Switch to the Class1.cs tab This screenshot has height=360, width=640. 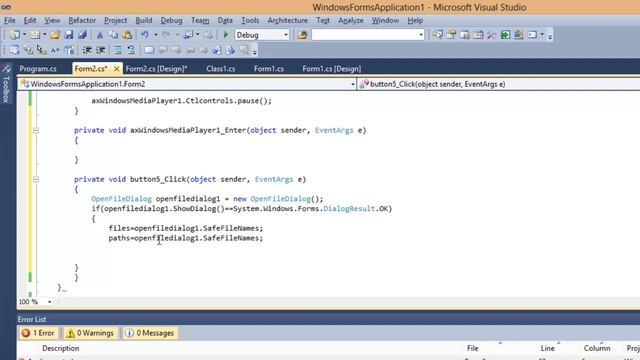[220, 69]
